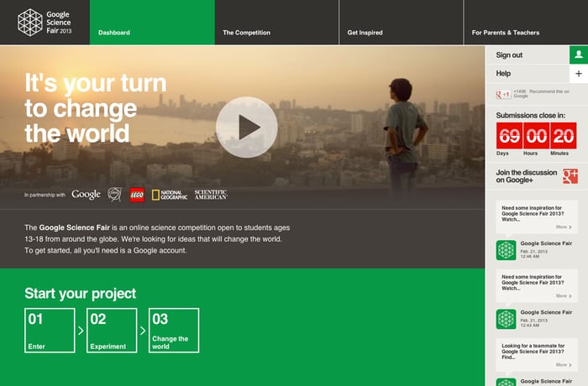Click the Google partner logo

tap(86, 195)
